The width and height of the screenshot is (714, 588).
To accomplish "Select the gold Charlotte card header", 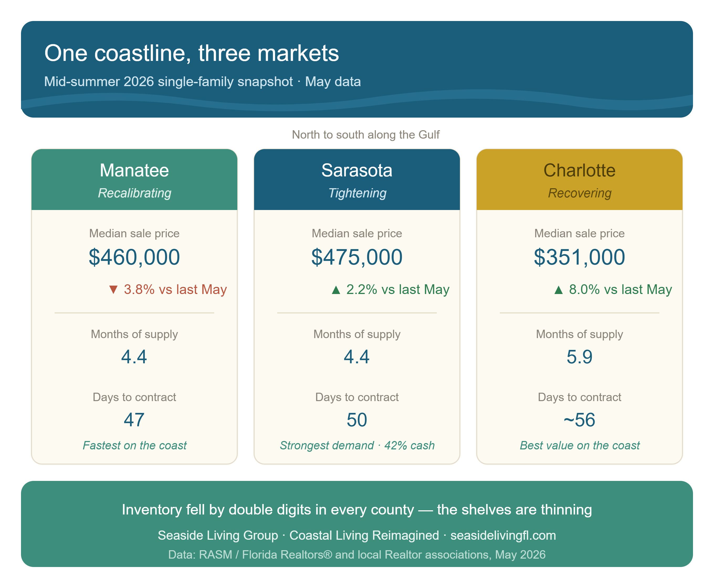I will (x=579, y=180).
